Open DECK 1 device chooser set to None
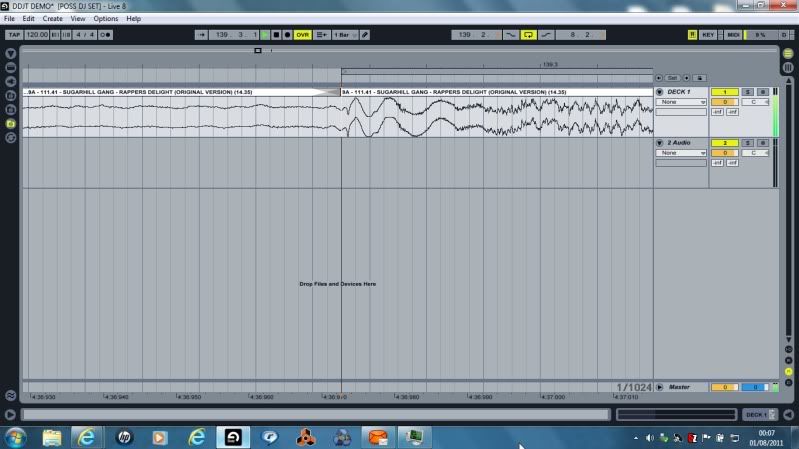Screen dimensions: 799x449 tap(681, 102)
